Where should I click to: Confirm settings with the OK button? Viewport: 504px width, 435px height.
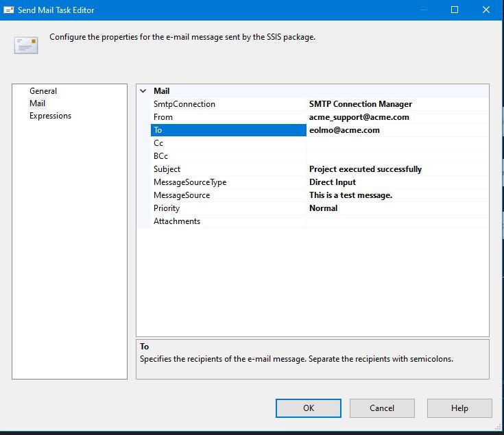[309, 408]
